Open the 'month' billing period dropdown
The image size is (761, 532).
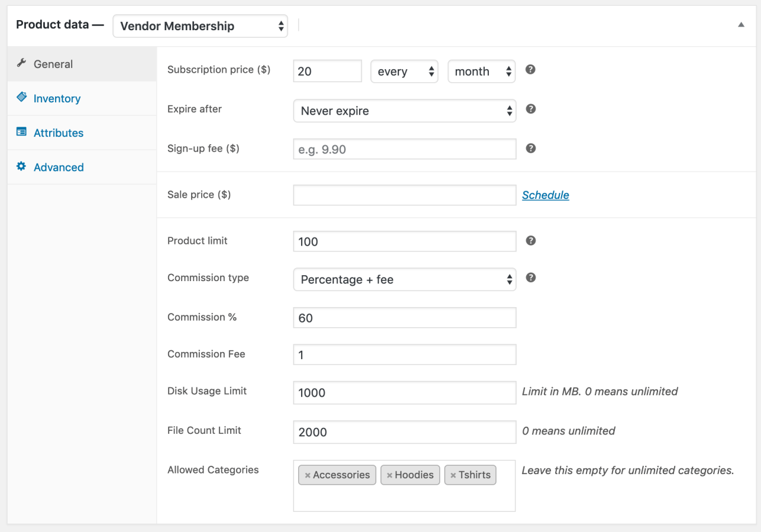[481, 72]
